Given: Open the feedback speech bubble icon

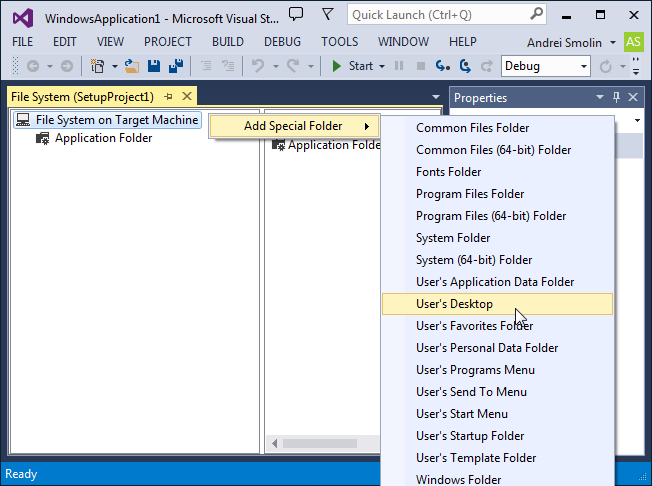Looking at the screenshot, I should tap(296, 14).
